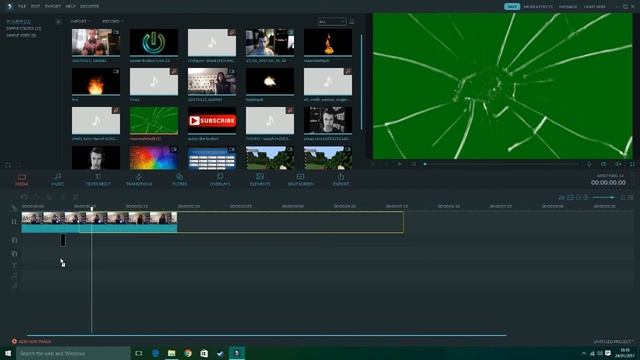Toggle media library list view icon
The image size is (640, 360).
tap(351, 22)
